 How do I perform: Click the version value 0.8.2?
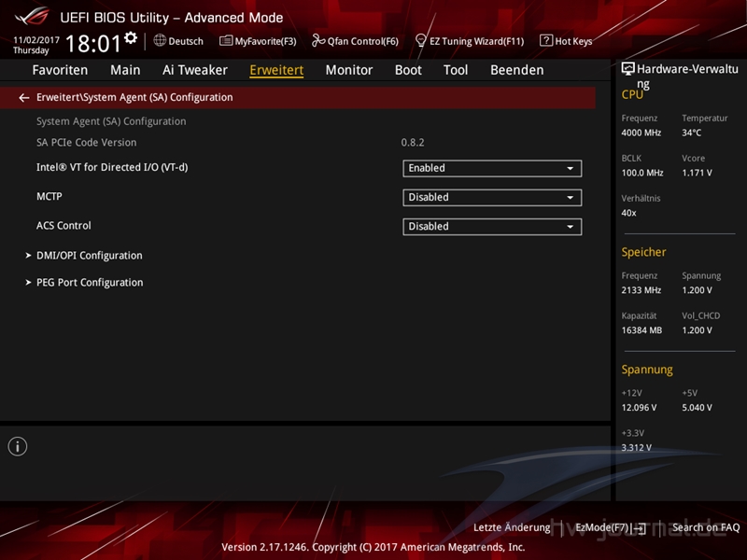[x=413, y=143]
